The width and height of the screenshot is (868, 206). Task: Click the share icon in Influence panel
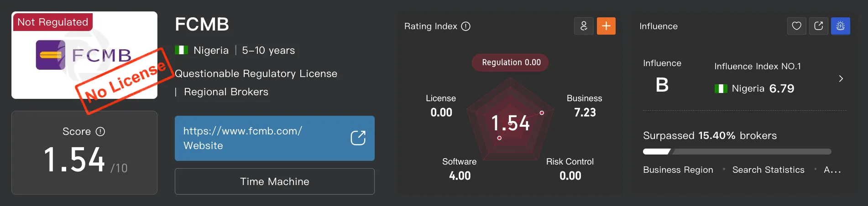click(819, 26)
